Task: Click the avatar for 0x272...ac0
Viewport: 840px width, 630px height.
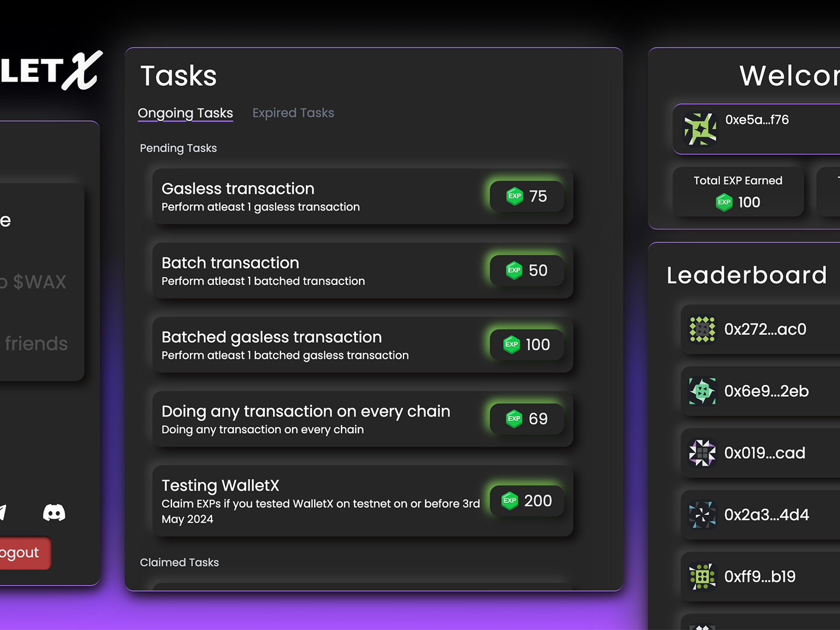Action: (x=702, y=329)
